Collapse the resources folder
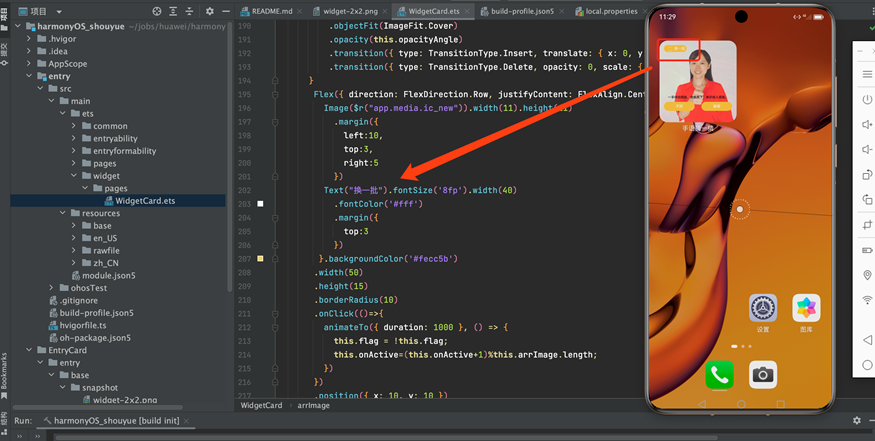Screen dimensions: 875x441 point(62,213)
